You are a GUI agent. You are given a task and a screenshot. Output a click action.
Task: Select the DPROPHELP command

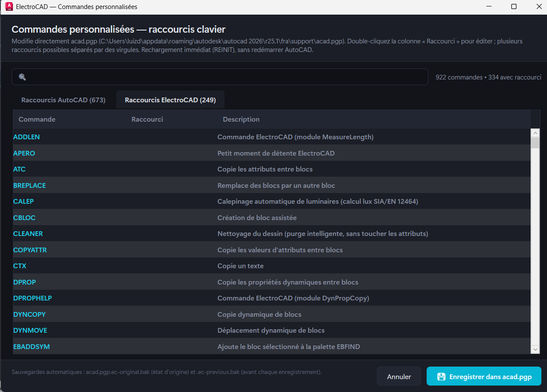pyautogui.click(x=33, y=298)
